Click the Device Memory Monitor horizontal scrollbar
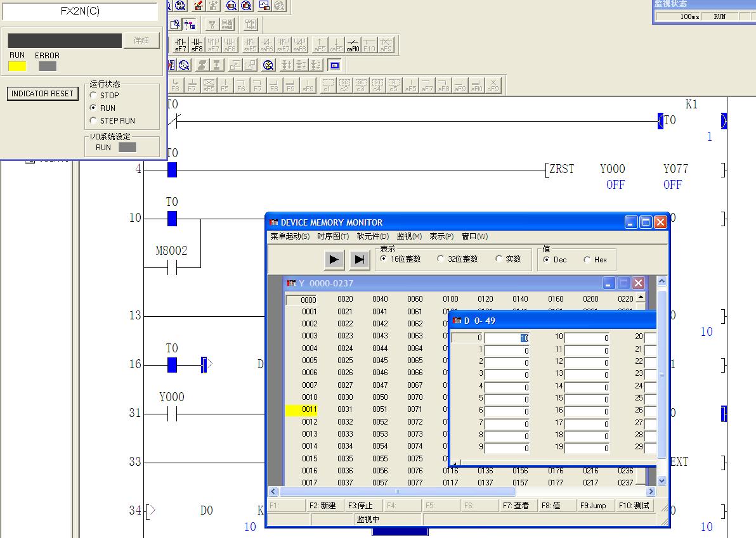 point(397,492)
